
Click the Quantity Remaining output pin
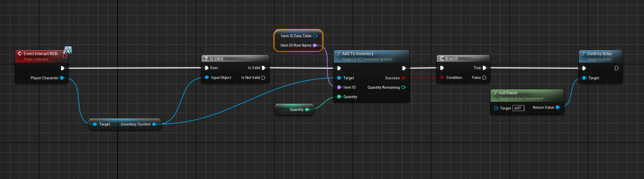pos(403,87)
